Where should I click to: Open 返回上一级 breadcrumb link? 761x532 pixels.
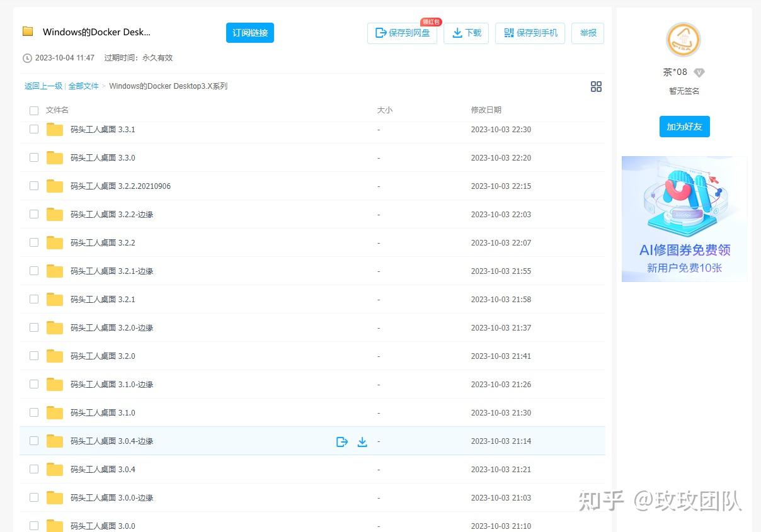[x=43, y=86]
